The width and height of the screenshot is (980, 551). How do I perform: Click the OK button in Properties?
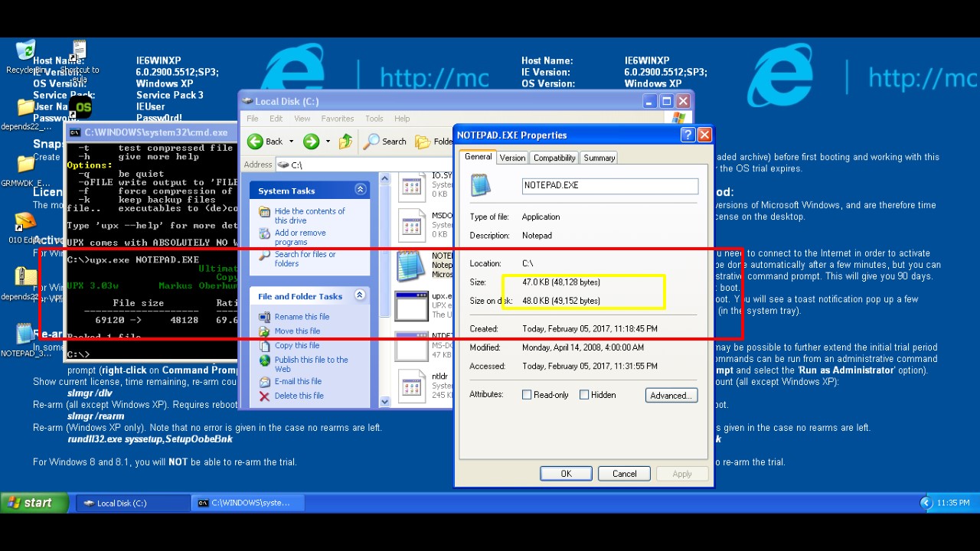click(566, 474)
